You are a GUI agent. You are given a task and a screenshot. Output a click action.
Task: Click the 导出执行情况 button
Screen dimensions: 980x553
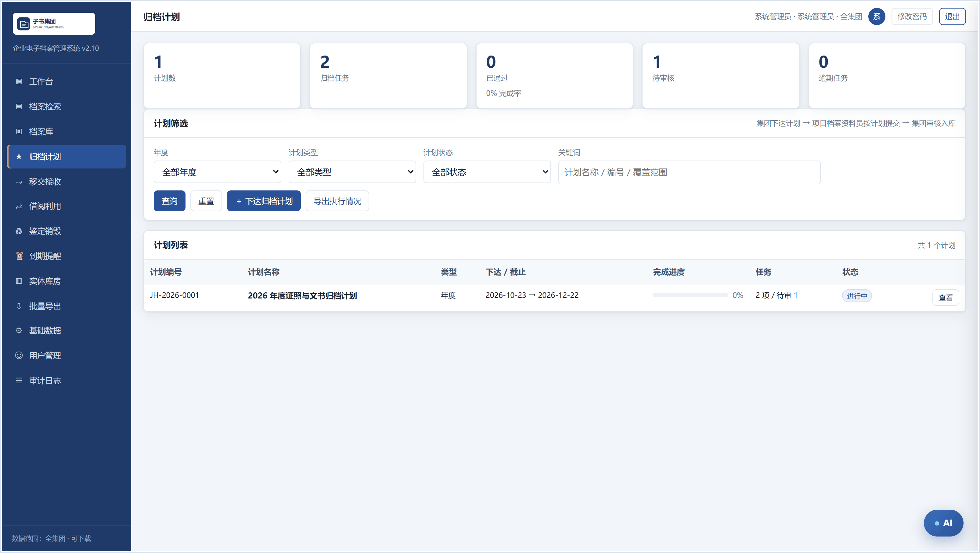337,201
